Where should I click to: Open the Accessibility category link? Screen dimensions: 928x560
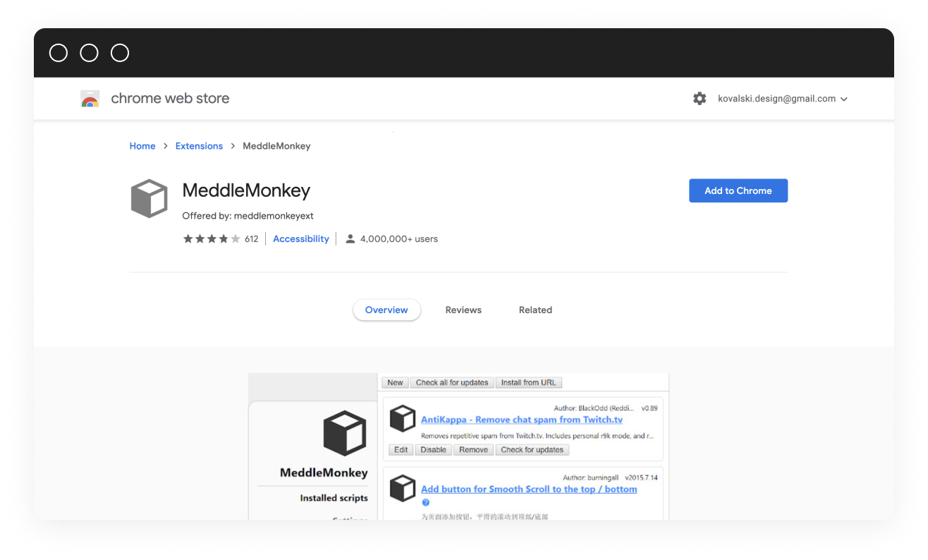301,239
